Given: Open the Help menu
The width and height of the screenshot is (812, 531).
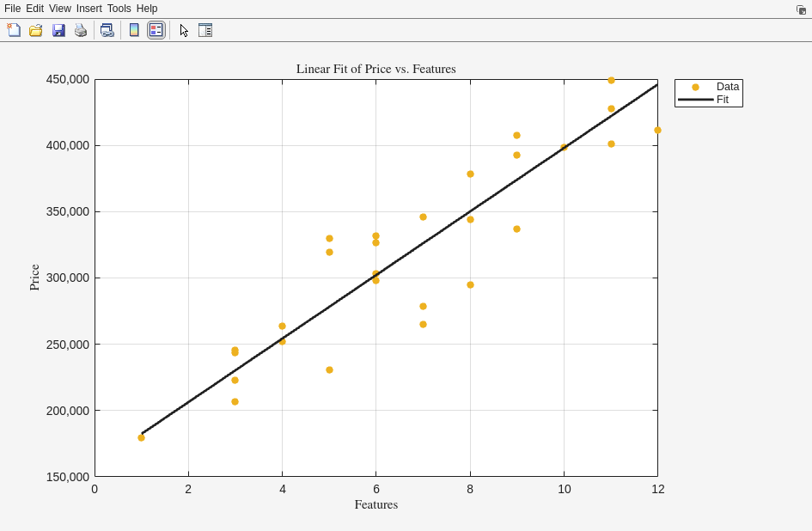Looking at the screenshot, I should (147, 9).
